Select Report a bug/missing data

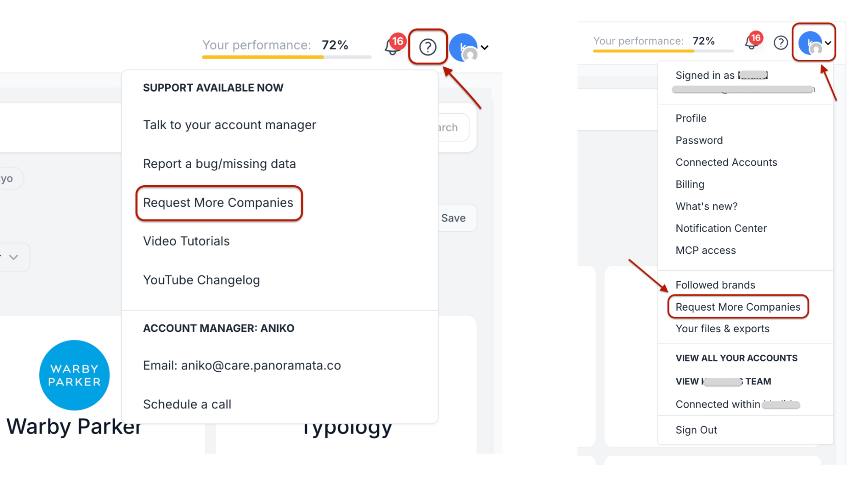220,164
